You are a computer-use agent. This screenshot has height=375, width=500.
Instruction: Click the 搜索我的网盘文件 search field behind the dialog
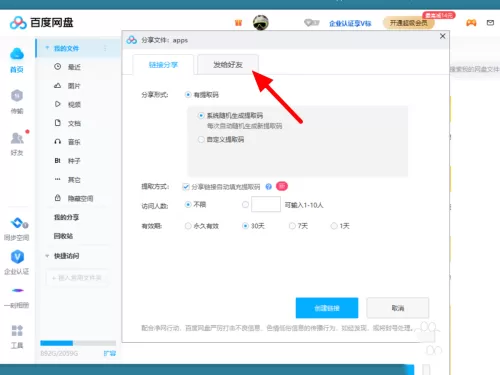475,69
